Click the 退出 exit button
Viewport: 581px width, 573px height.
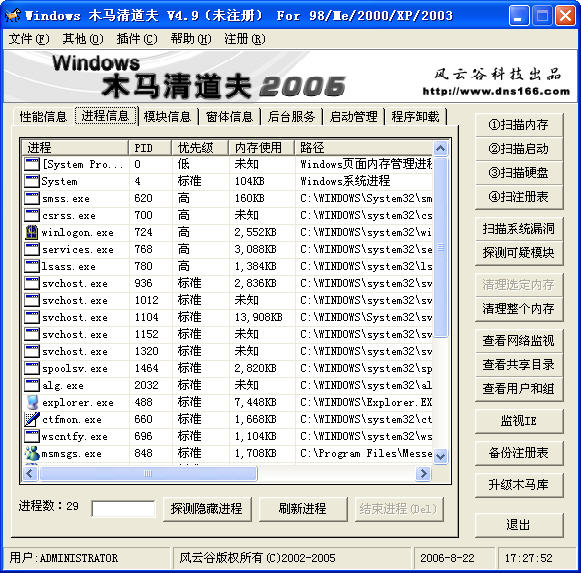click(x=519, y=525)
